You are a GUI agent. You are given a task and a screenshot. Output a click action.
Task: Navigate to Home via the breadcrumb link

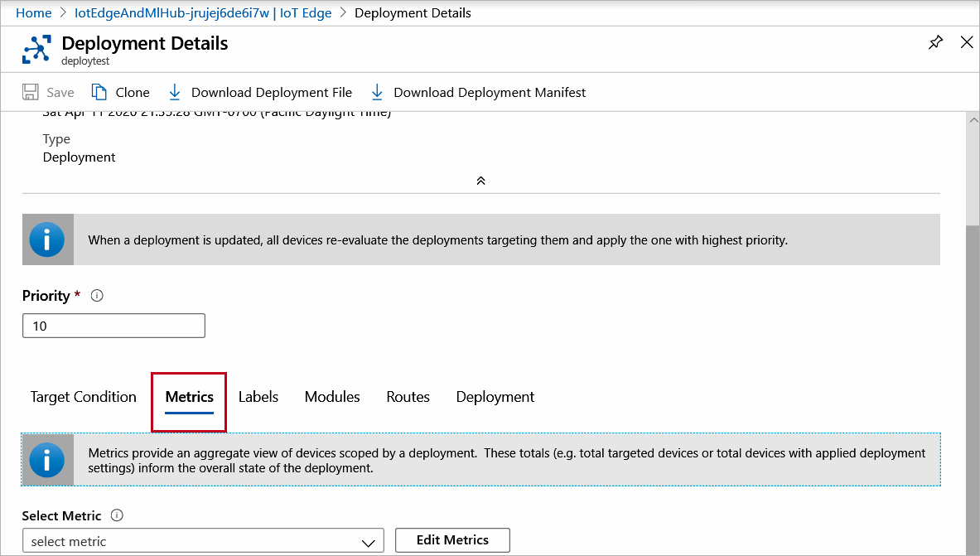(33, 12)
